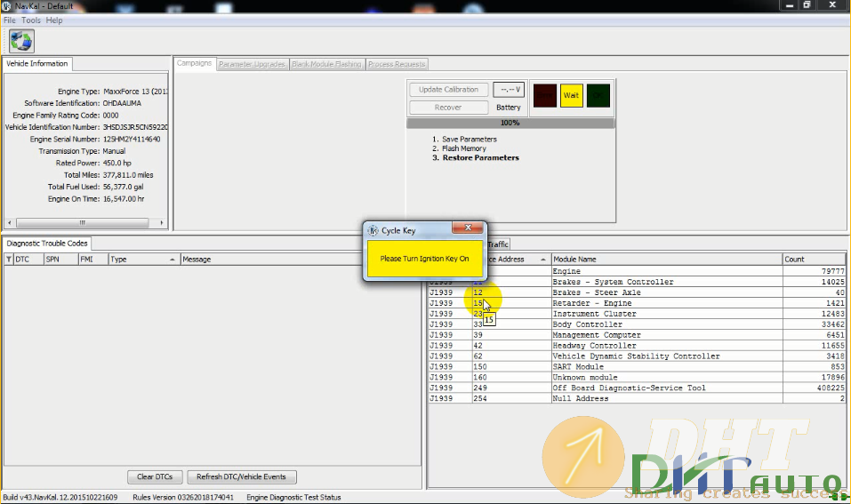Image resolution: width=851 pixels, height=504 pixels.
Task: Select the Vehicle Dynamic Stability Controller row
Action: click(x=636, y=356)
